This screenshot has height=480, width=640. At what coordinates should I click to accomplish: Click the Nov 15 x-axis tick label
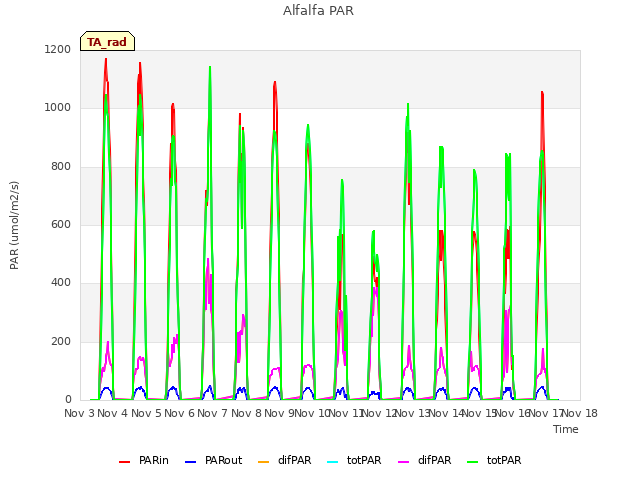click(x=480, y=413)
